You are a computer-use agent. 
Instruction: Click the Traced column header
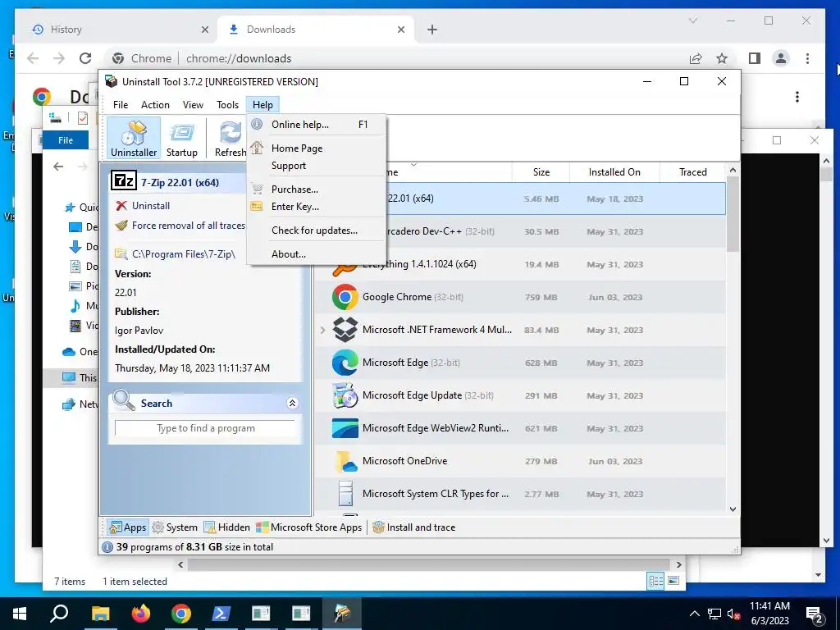coord(692,172)
